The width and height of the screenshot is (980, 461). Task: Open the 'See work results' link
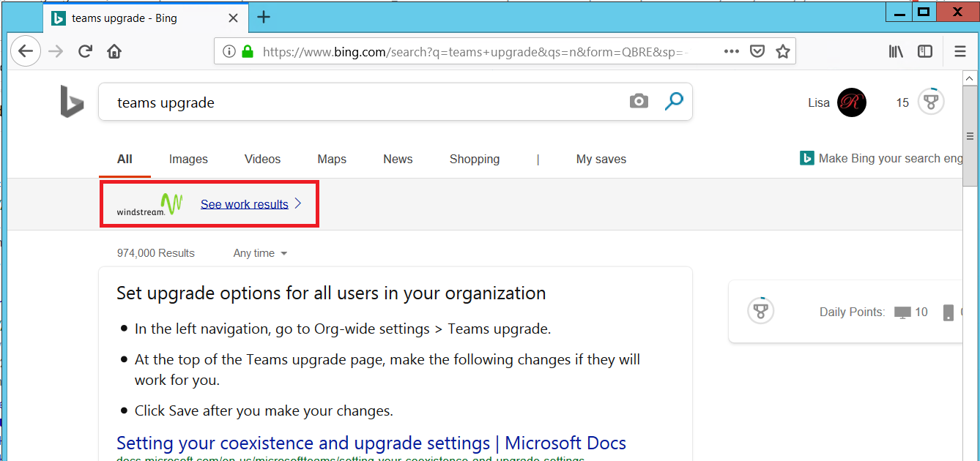pos(245,204)
